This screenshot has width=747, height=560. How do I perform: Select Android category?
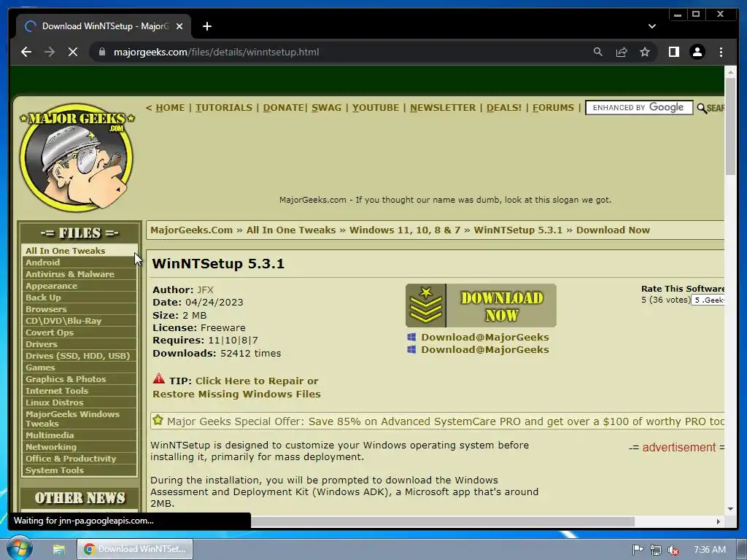(x=80, y=262)
